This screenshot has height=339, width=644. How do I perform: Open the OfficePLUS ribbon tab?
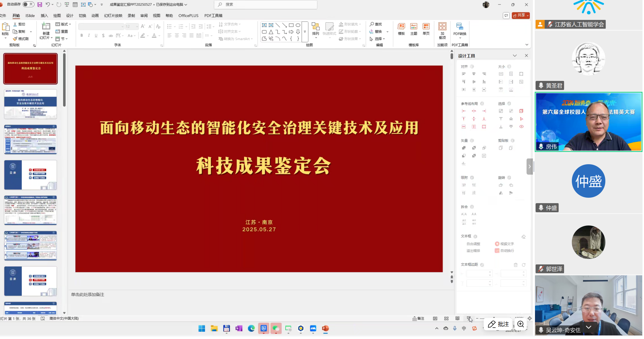pos(188,16)
